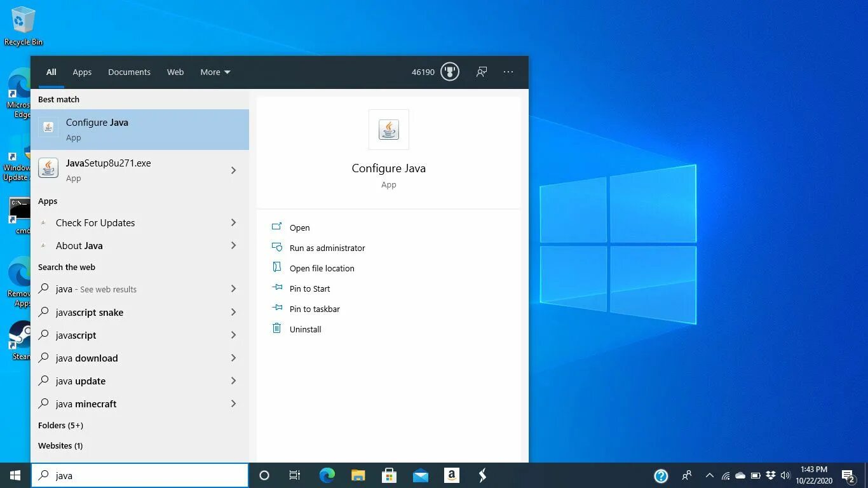
Task: Switch to the Documents tab
Action: [x=129, y=72]
